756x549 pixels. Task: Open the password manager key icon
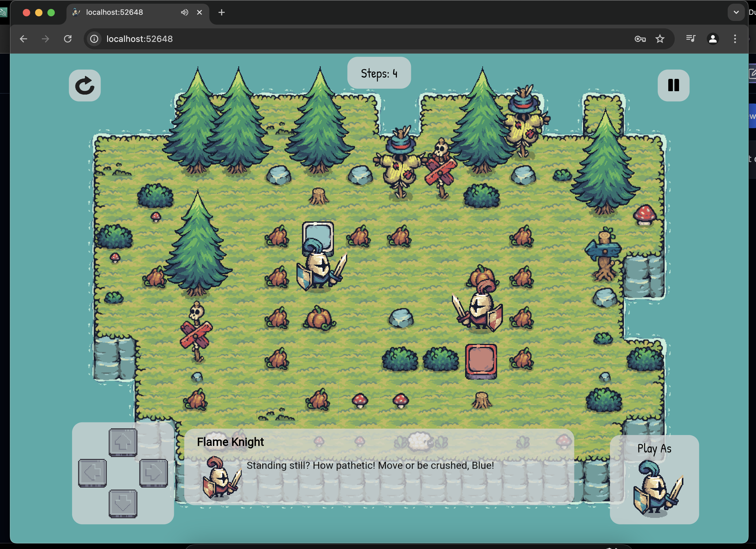[x=640, y=39]
